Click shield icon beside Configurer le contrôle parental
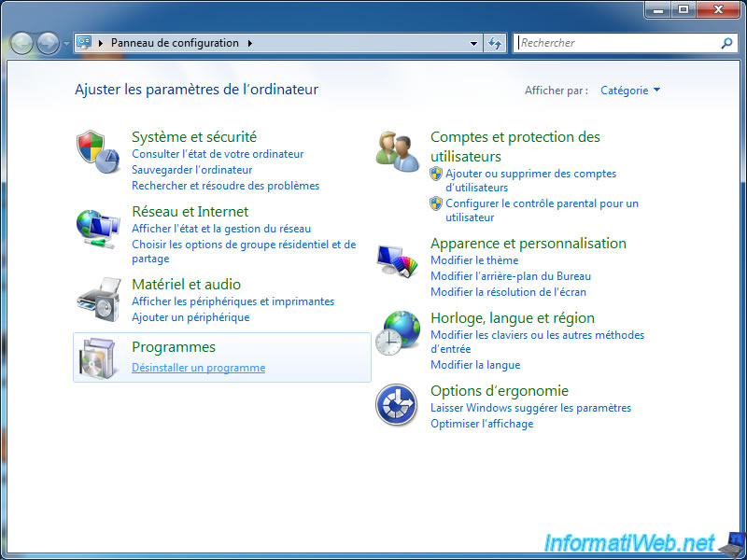Screen dimensions: 747x560 tap(436, 203)
